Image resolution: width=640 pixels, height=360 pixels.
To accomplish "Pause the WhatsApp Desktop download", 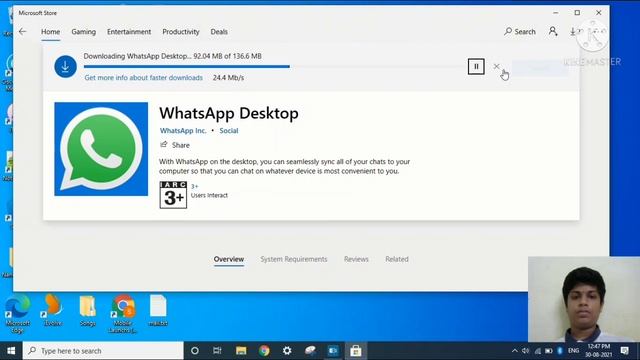I will [x=476, y=67].
